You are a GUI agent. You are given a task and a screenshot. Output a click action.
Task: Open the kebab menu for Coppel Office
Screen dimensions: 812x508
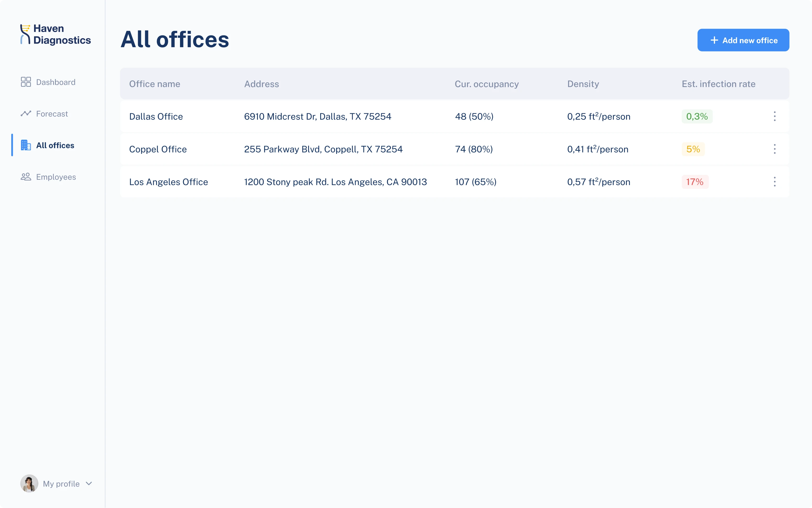coord(774,149)
